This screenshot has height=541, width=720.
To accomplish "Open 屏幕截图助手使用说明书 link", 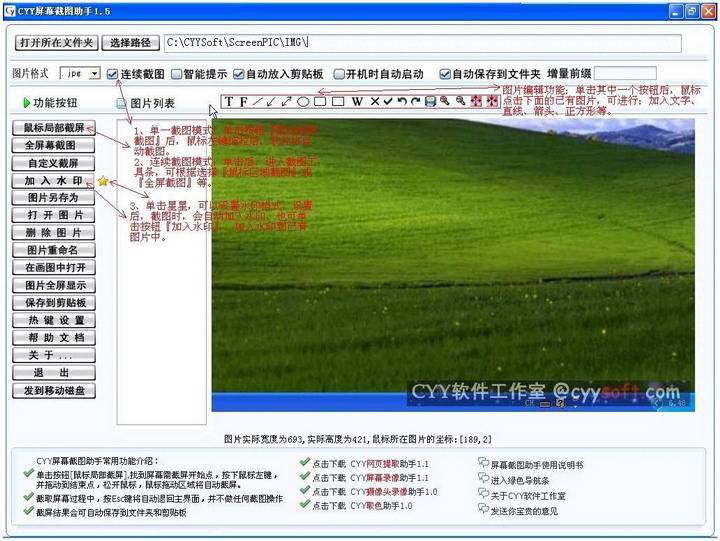I will pos(537,465).
